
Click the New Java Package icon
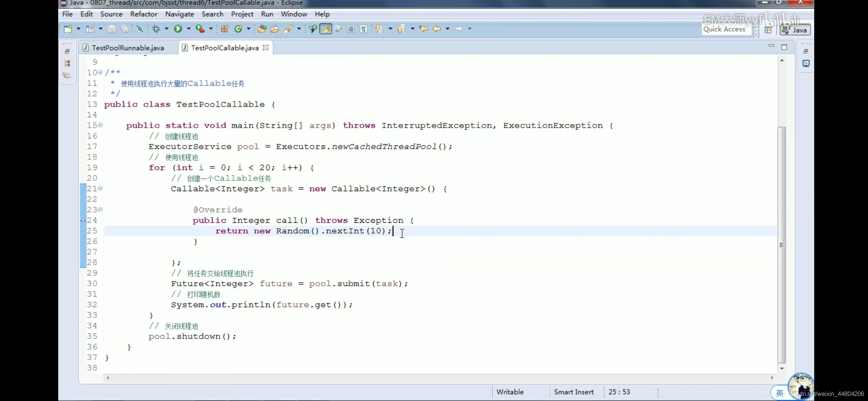tap(224, 29)
